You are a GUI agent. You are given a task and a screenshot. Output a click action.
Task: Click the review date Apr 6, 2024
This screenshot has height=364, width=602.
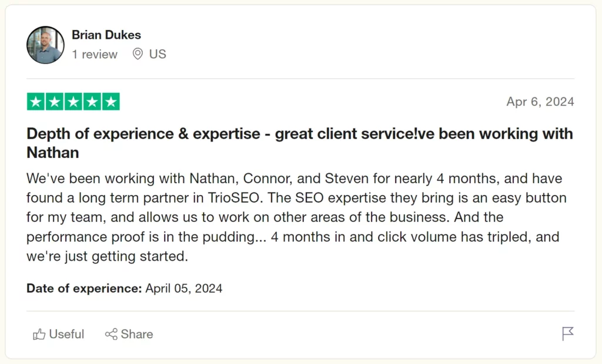pyautogui.click(x=540, y=102)
